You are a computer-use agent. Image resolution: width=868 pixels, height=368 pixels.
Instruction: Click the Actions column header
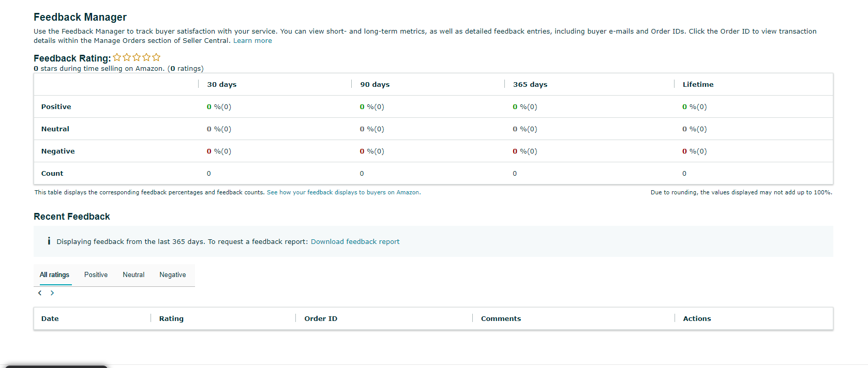pyautogui.click(x=697, y=319)
